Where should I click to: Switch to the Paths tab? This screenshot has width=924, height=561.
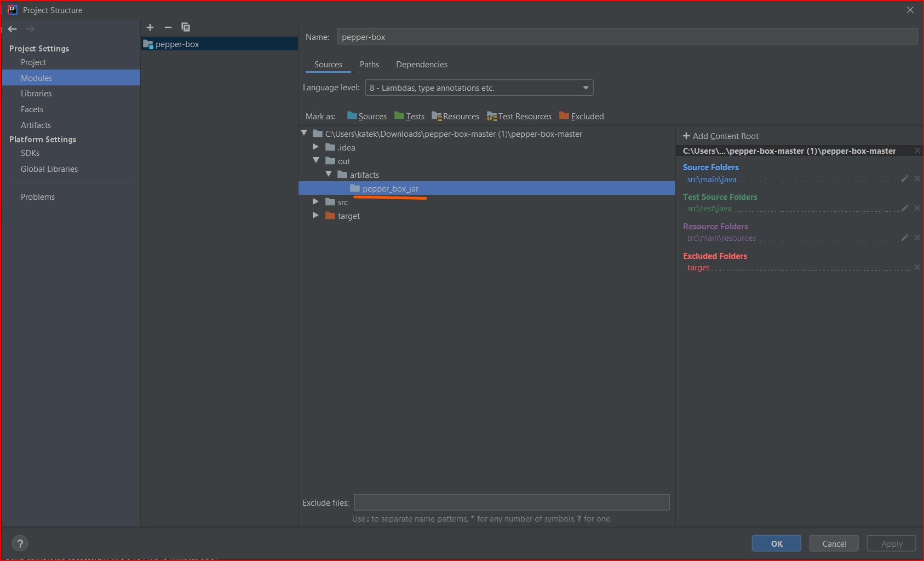369,64
